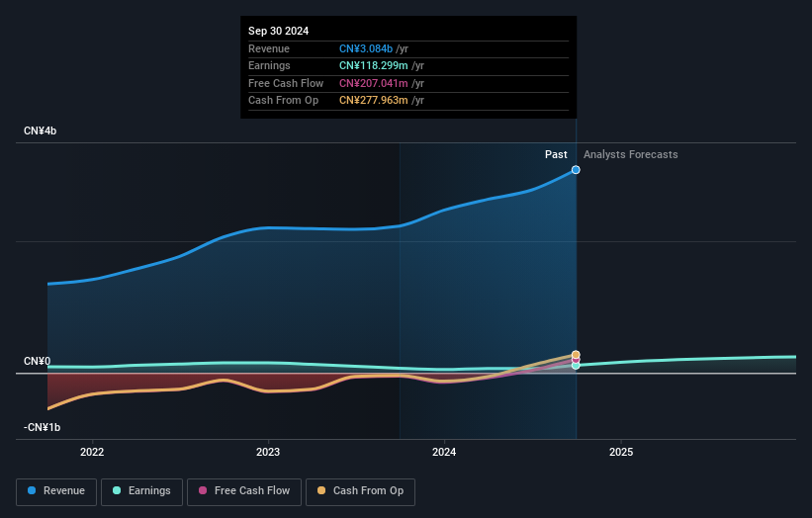Select the blue Revenue data point marker
Screen dimensions: 812x518
pyautogui.click(x=576, y=170)
